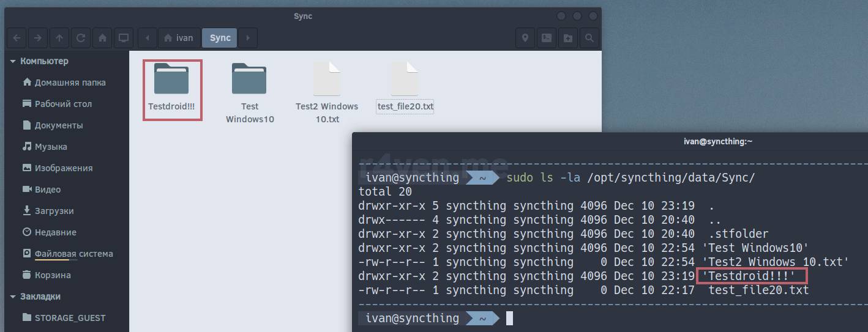The image size is (868, 332).
Task: Open home folder from toolbar icon
Action: click(102, 38)
